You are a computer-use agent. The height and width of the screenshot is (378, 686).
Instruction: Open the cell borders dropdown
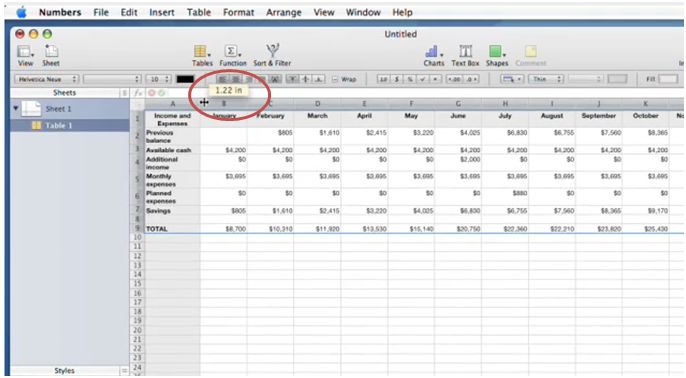pos(512,79)
